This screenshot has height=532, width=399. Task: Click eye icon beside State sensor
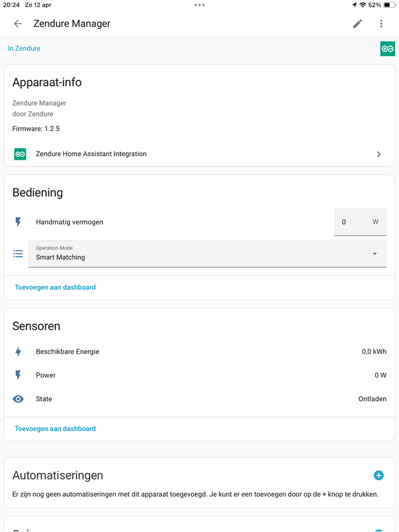tap(18, 399)
